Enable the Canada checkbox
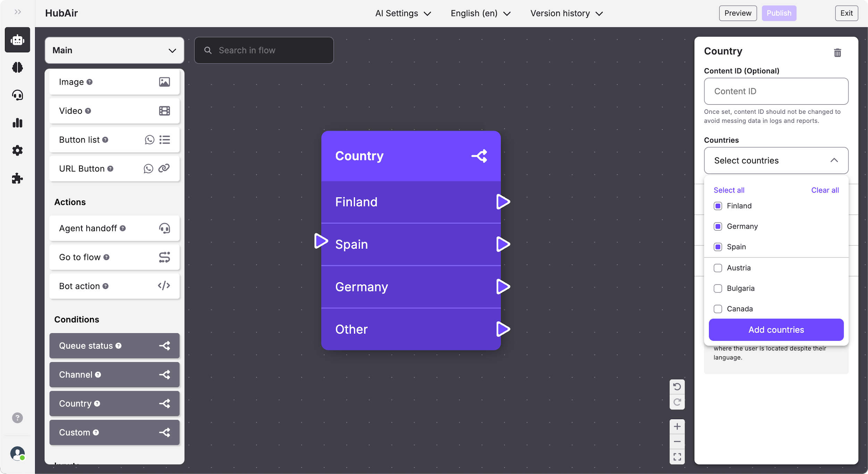The width and height of the screenshot is (868, 474). coord(718,309)
